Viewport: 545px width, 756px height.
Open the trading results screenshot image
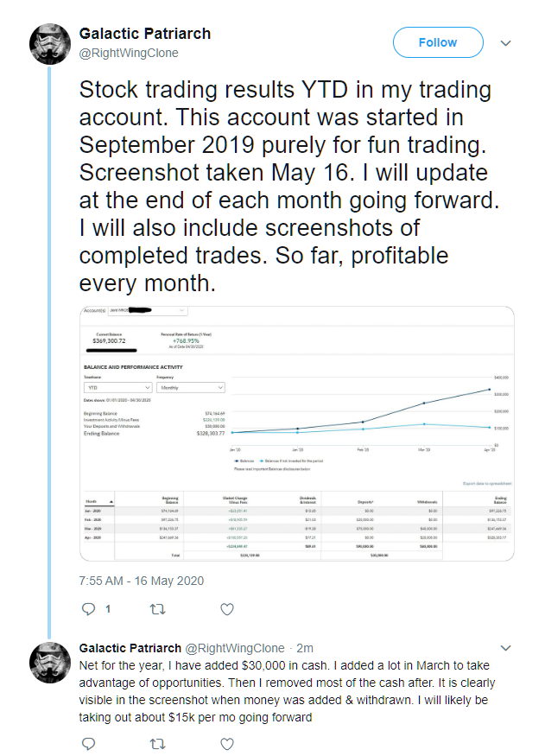click(x=296, y=432)
